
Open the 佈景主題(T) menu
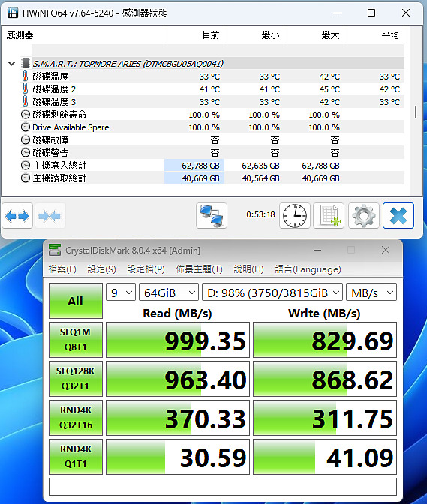(x=199, y=269)
